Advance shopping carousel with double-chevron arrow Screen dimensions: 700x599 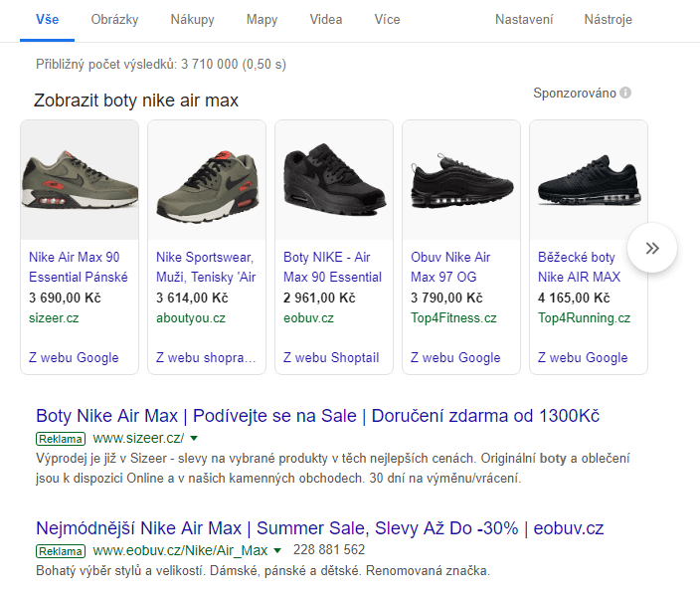[x=652, y=248]
